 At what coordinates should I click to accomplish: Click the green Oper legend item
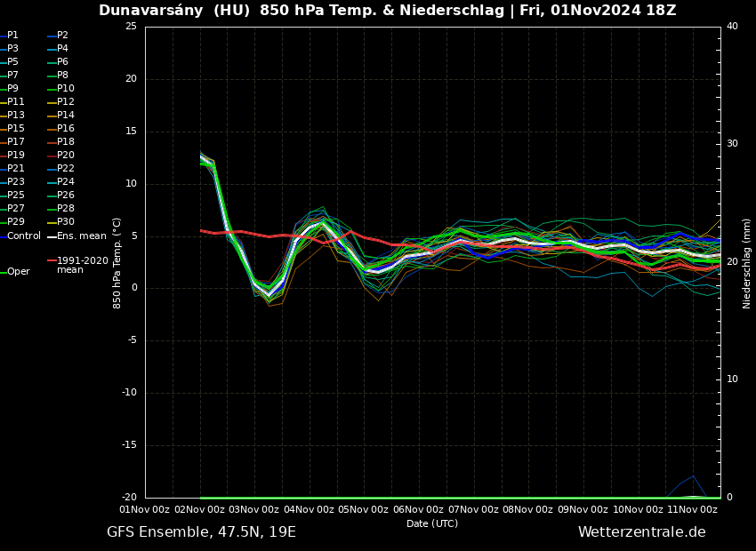(18, 272)
